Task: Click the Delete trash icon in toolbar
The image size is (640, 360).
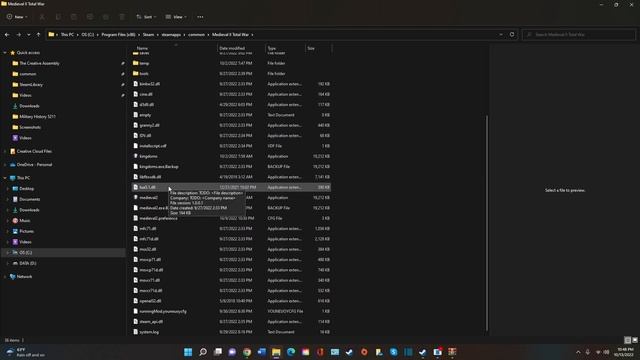Action: pos(122,17)
